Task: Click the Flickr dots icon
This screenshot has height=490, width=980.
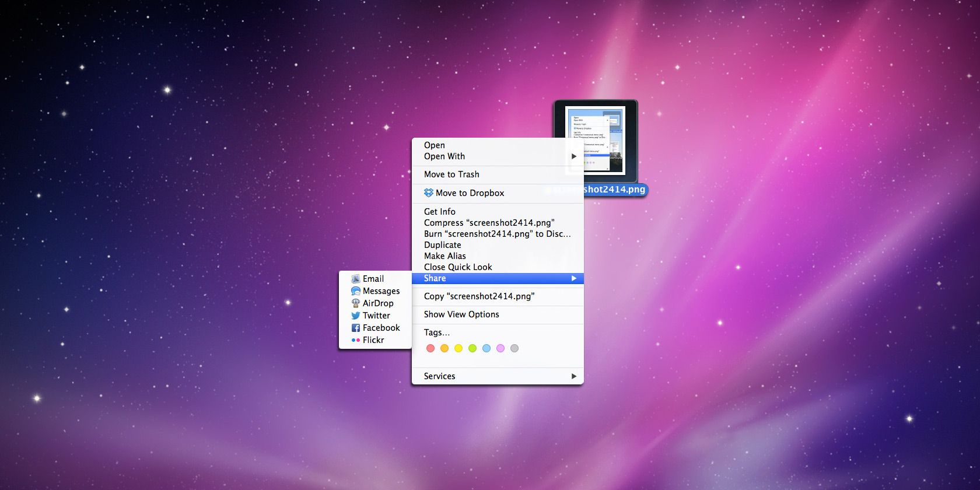Action: click(355, 340)
